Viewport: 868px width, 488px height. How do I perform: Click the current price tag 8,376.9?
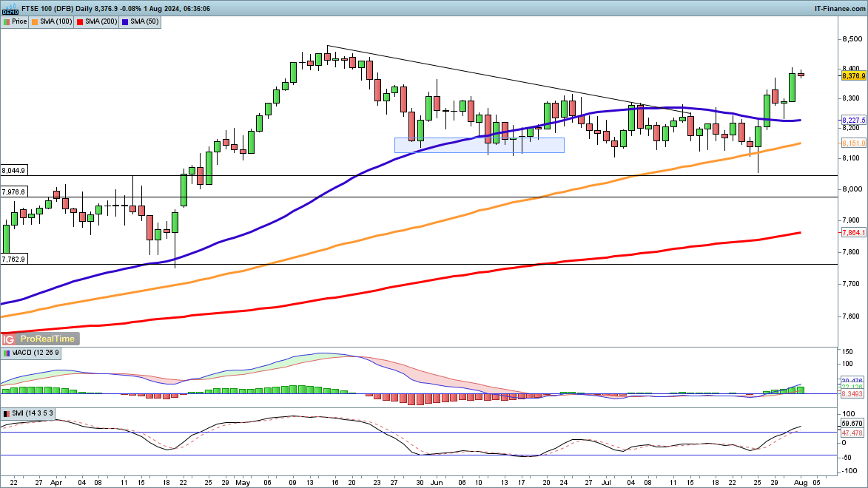click(x=853, y=75)
